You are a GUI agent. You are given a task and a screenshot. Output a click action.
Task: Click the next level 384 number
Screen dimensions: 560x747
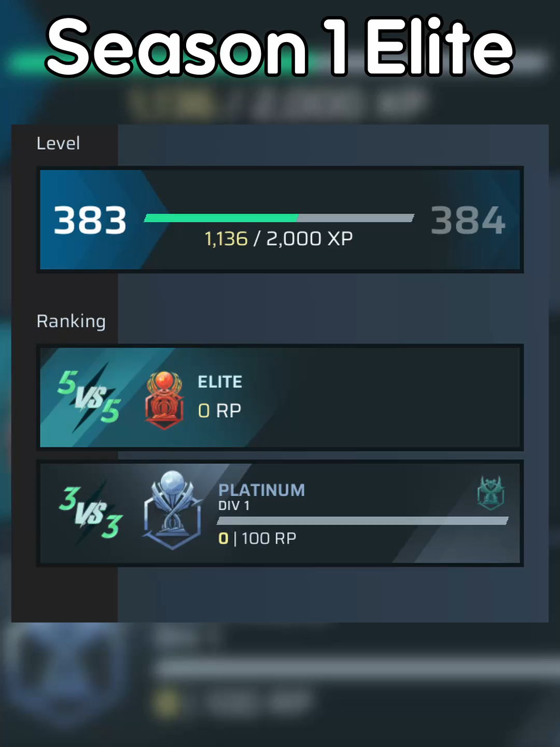468,220
